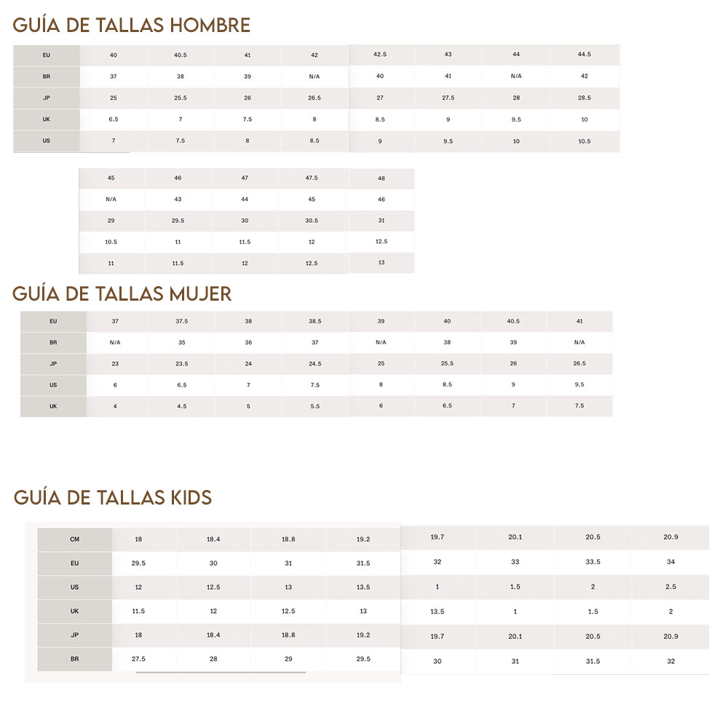Select the UK row label in kids table
The height and width of the screenshot is (728, 728).
coord(75,611)
